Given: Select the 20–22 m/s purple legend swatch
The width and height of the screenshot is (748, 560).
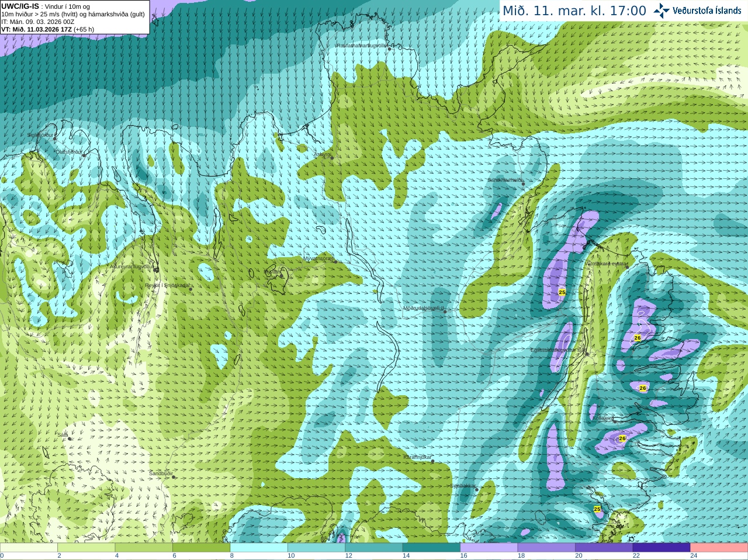Looking at the screenshot, I should (604, 548).
